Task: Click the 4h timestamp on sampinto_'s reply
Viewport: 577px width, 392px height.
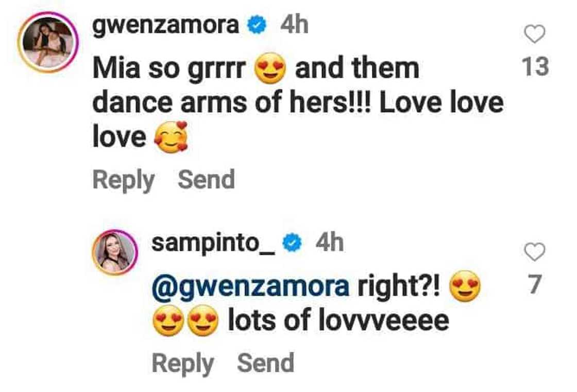Action: pyautogui.click(x=329, y=243)
